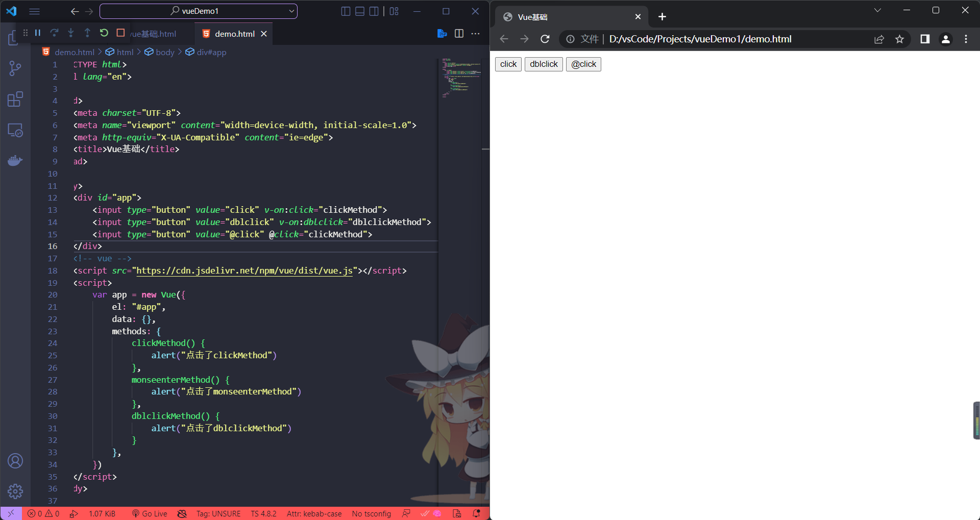Click the debug run icon in status bar

tap(74, 513)
